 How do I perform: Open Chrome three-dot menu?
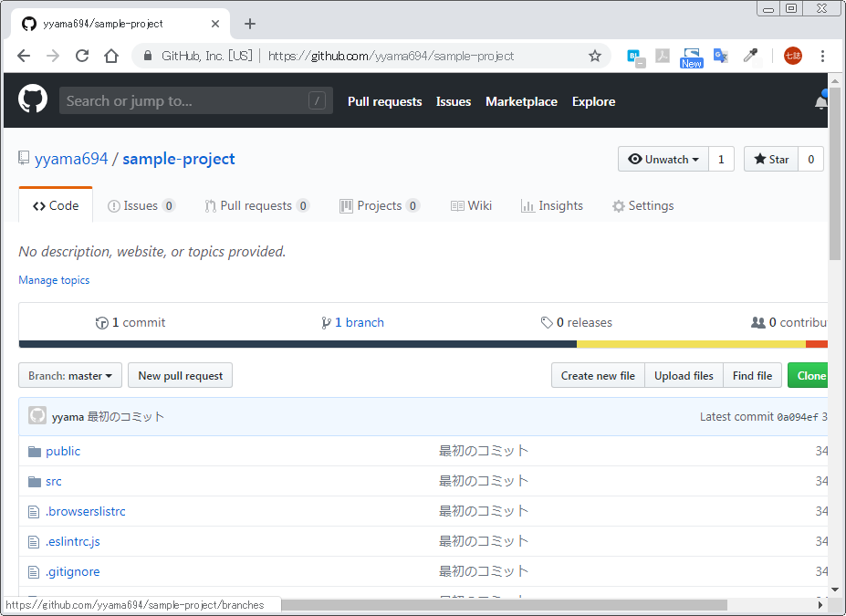pyautogui.click(x=822, y=56)
